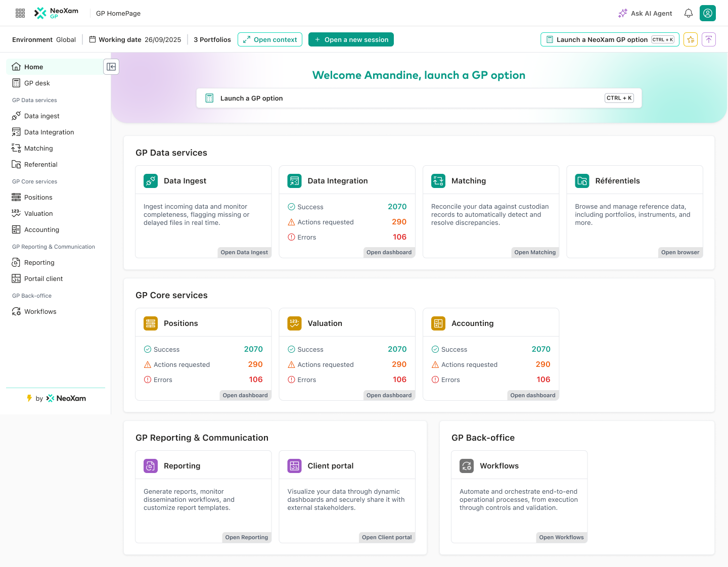
Task: Open dashboard on the Positions card
Action: pyautogui.click(x=245, y=395)
